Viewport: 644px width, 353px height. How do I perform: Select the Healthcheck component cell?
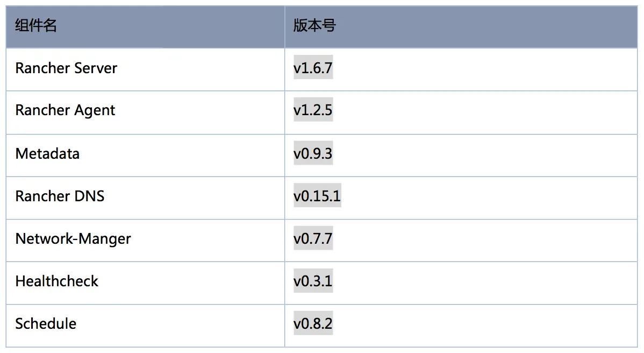[145, 283]
